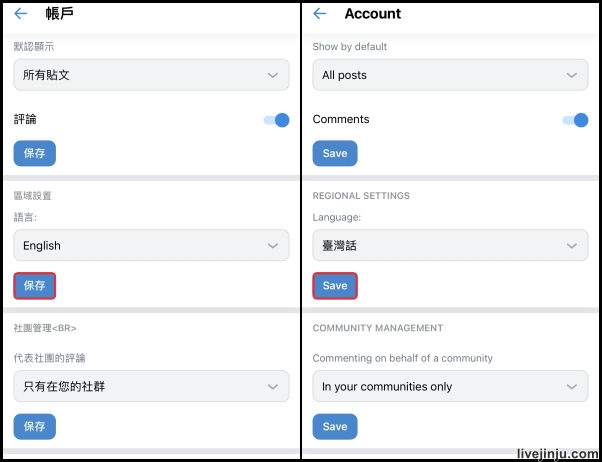Open the In your communities only dropdown
Viewport: 602px width, 462px height.
450,387
